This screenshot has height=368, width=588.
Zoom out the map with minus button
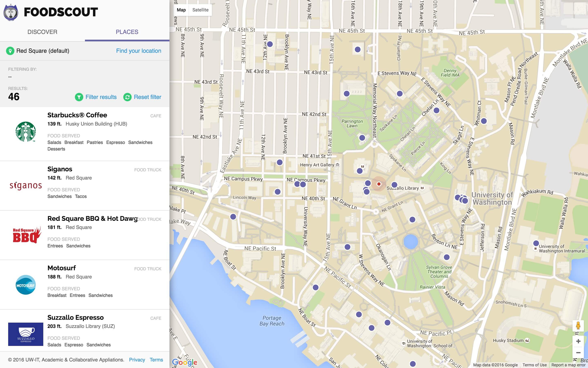(578, 352)
